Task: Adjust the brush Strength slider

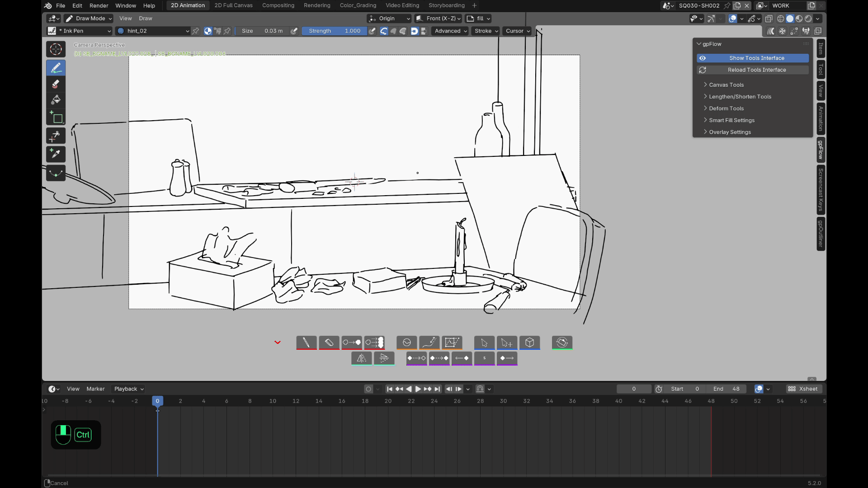Action: point(334,31)
